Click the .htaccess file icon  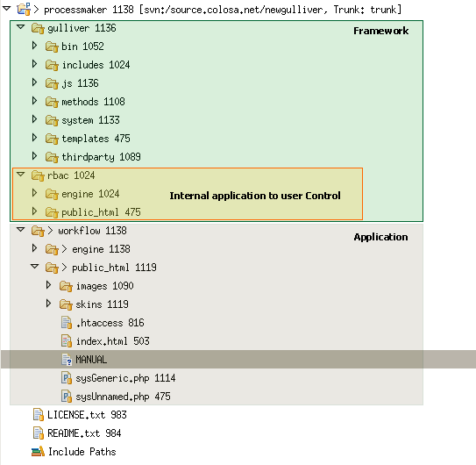[x=67, y=323]
